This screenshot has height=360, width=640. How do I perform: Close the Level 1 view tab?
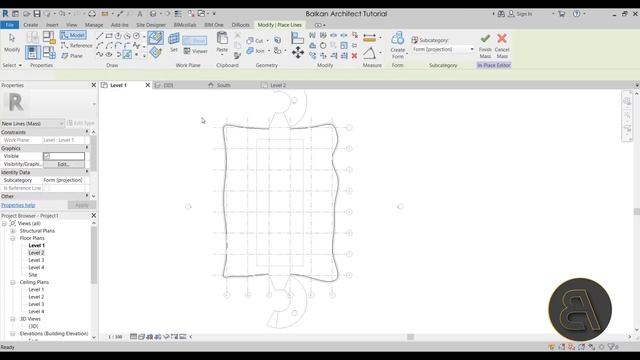tap(148, 85)
